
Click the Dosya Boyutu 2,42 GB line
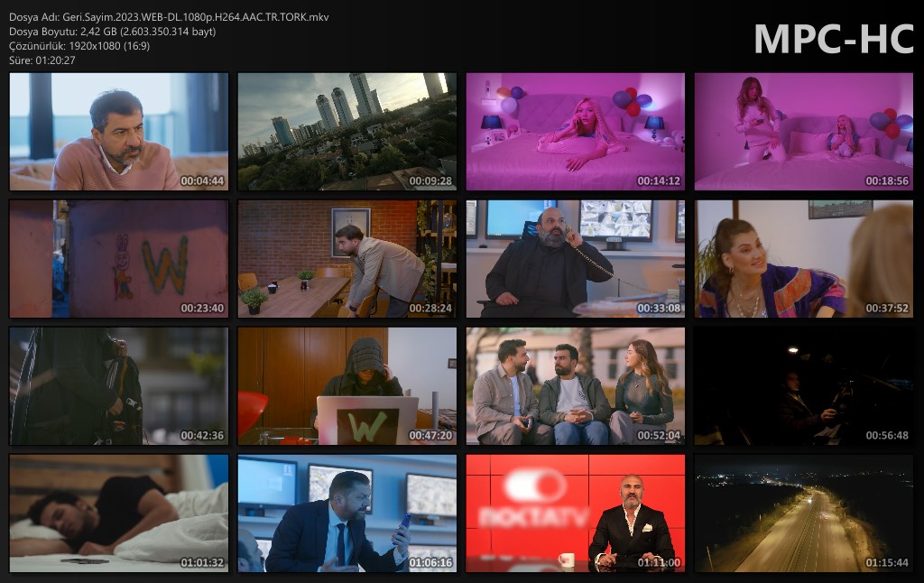(x=112, y=32)
